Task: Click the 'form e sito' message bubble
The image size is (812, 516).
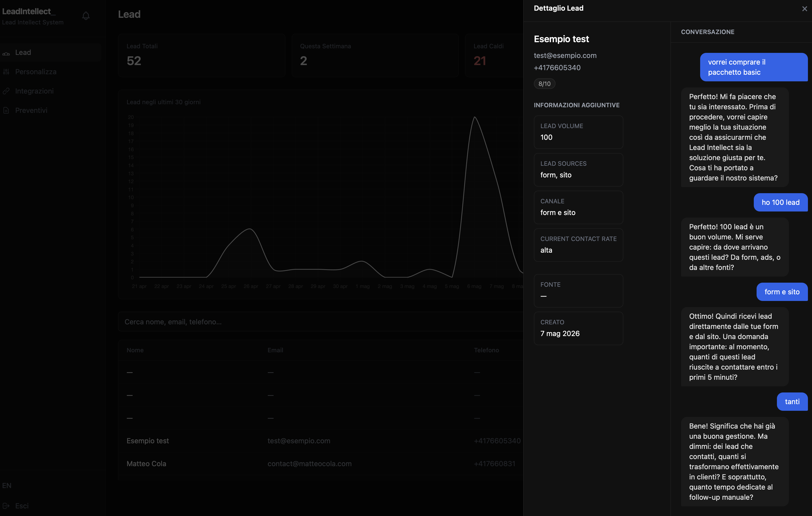Action: (782, 292)
